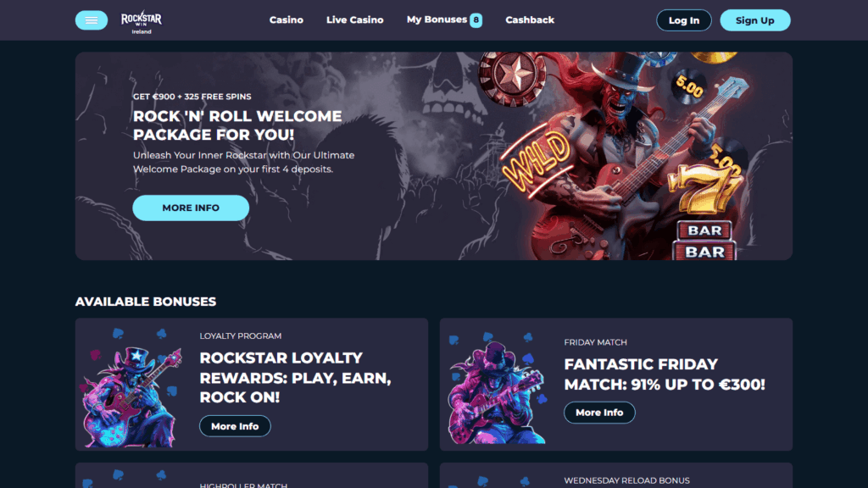Open the hamburger menu button
This screenshot has width=868, height=488.
[x=92, y=20]
